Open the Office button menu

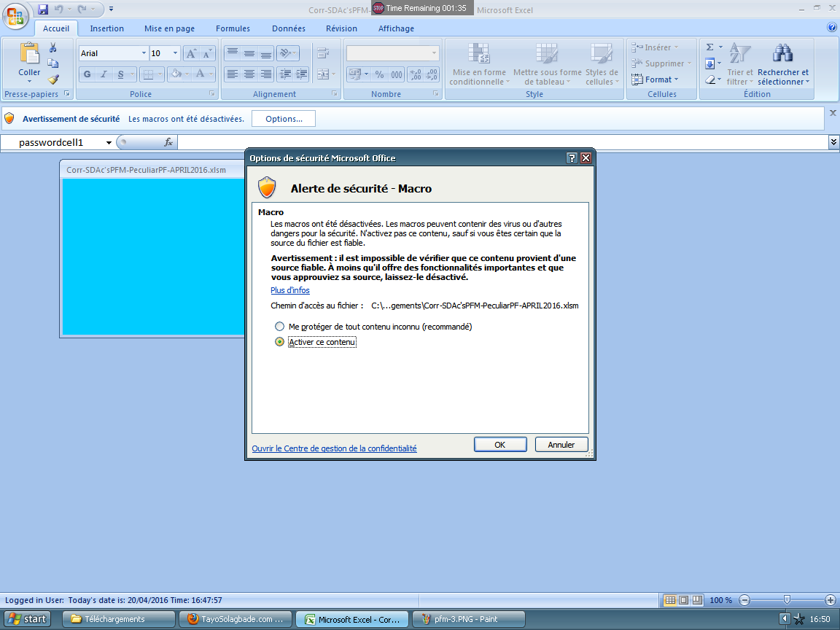coord(15,15)
